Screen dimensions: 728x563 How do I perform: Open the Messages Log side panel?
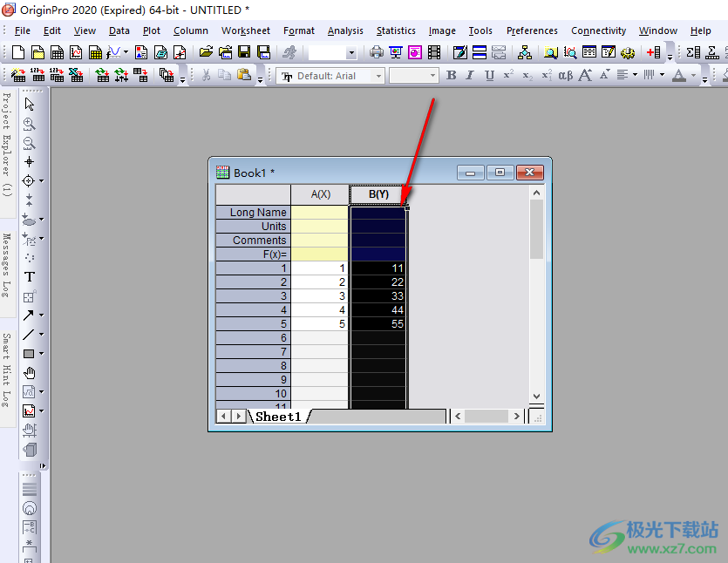pyautogui.click(x=7, y=265)
